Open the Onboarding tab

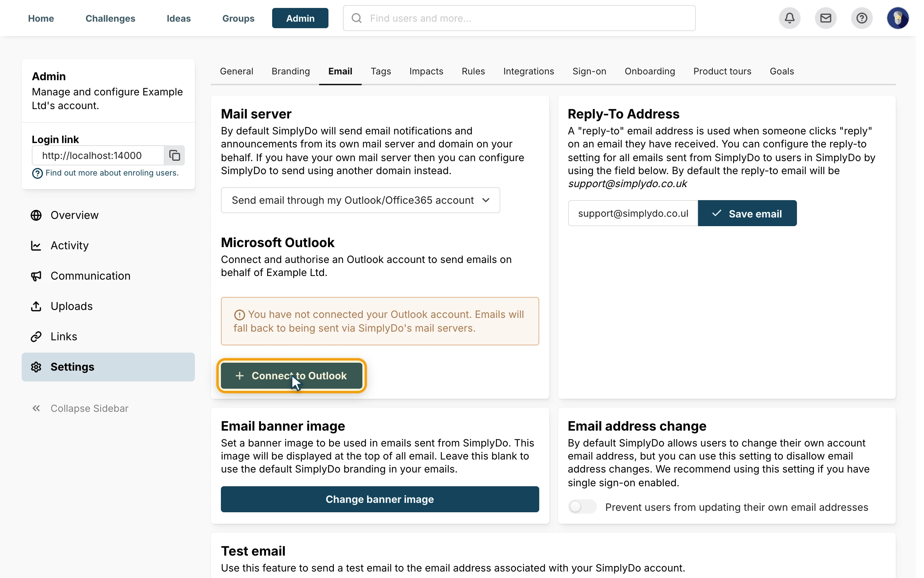[649, 71]
